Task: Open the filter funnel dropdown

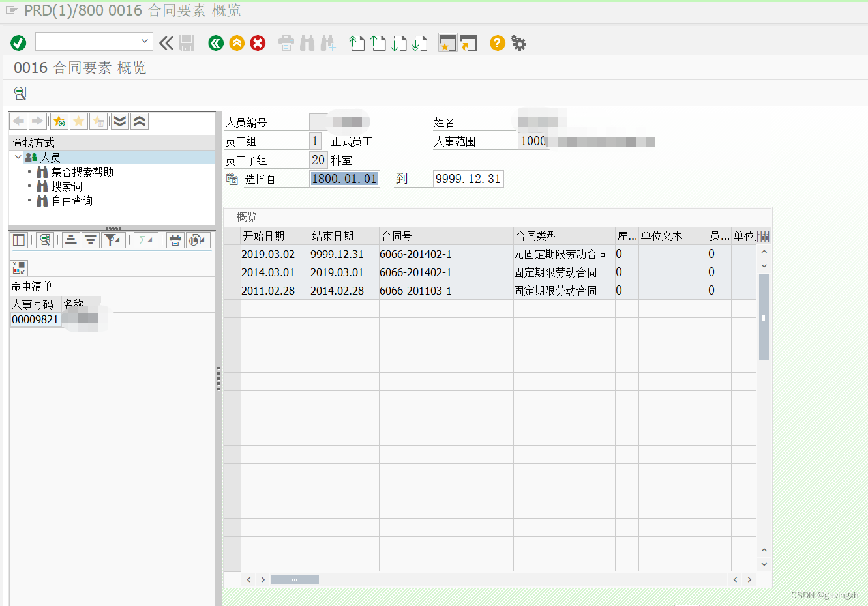Action: [x=113, y=240]
